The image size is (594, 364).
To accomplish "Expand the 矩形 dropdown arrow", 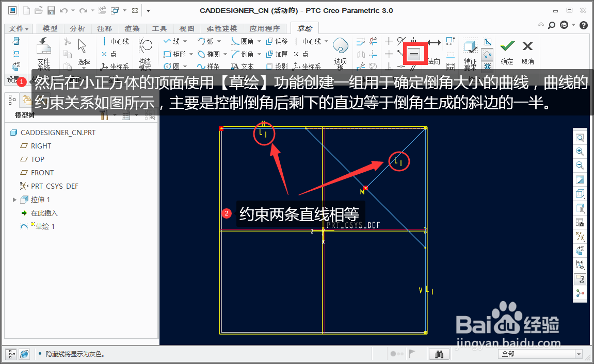I will point(191,54).
